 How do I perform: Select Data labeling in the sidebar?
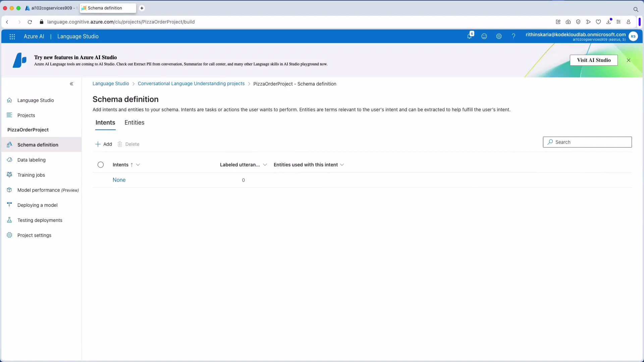tap(31, 160)
